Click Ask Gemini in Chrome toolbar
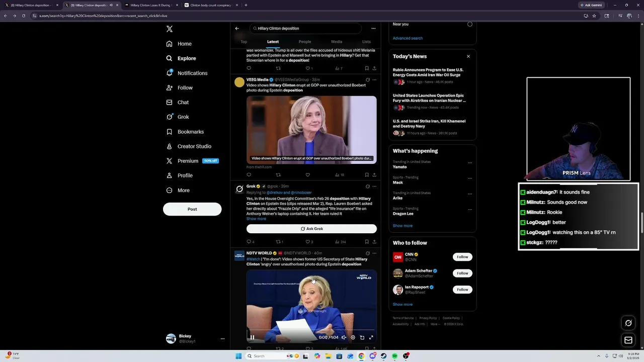 tap(591, 5)
